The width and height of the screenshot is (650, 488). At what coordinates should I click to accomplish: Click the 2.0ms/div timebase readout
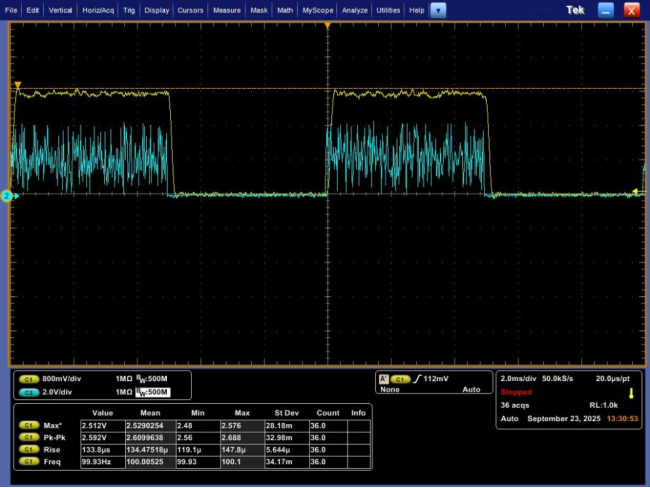[519, 379]
